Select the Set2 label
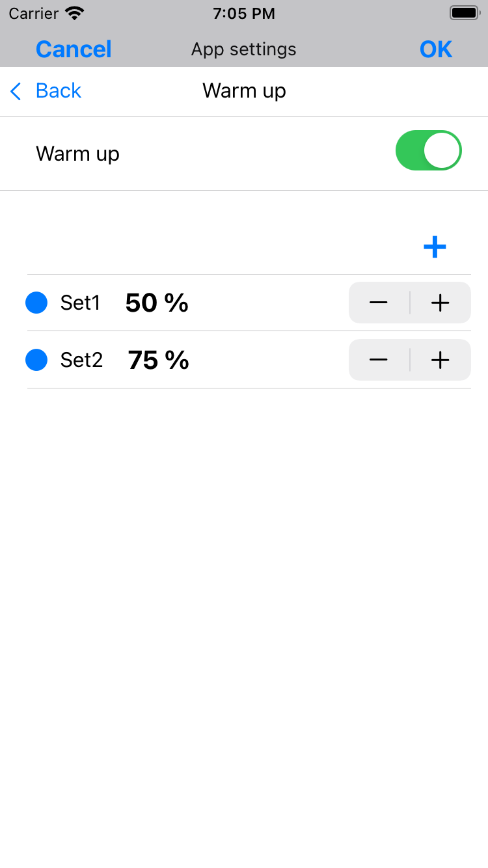Image resolution: width=488 pixels, height=868 pixels. tap(81, 360)
